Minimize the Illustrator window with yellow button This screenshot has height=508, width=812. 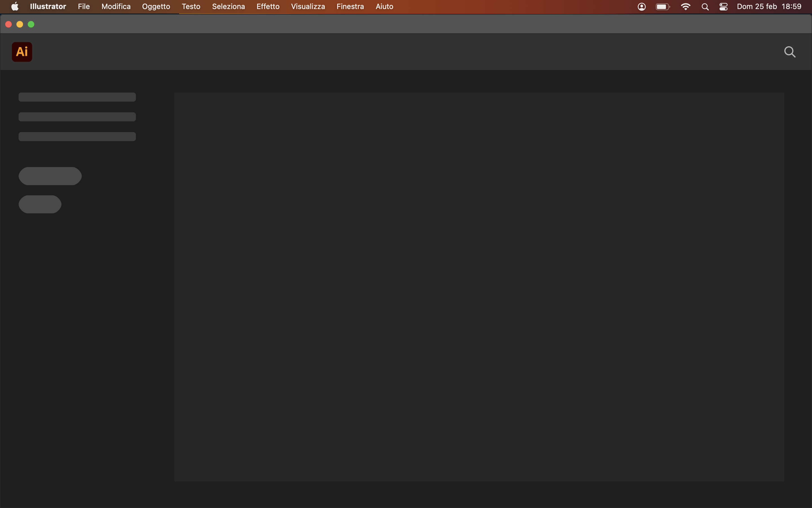20,24
